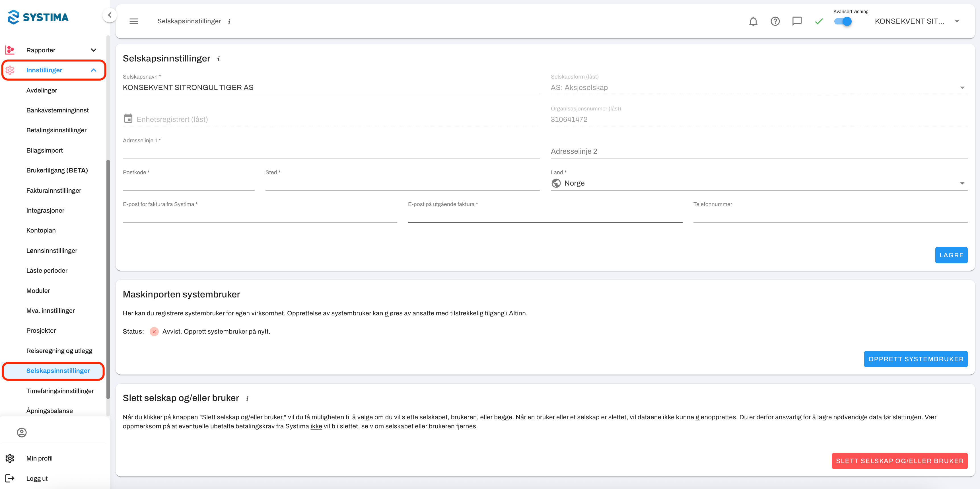Image resolution: width=980 pixels, height=489 pixels.
Task: Click Opprett systembruker button
Action: (x=915, y=359)
